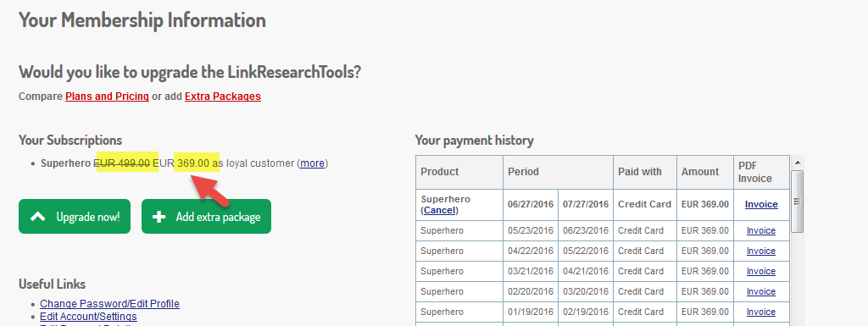Viewport: 868px width, 326px height.
Task: Click the payment history scrollbar up arrow
Action: (x=797, y=163)
